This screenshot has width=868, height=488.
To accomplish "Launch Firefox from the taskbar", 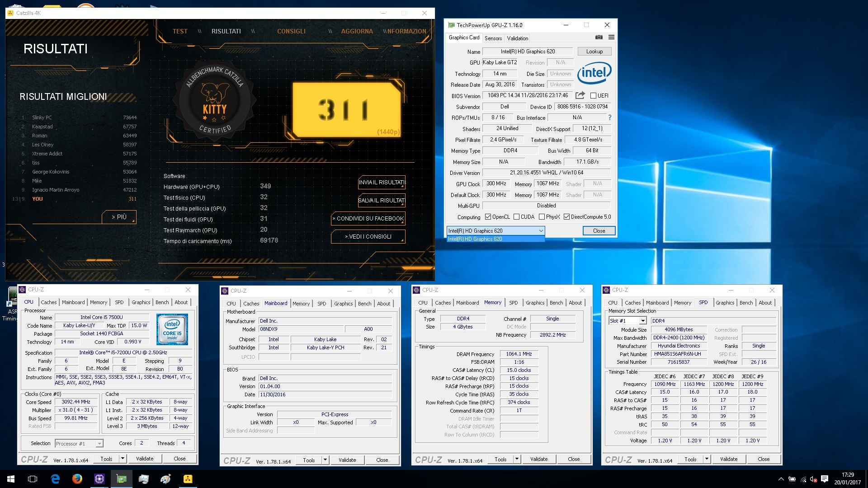I will point(77,479).
